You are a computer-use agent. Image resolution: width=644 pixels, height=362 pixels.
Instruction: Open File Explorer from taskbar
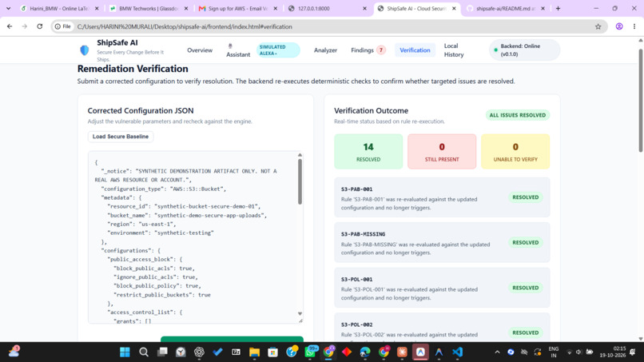254,352
